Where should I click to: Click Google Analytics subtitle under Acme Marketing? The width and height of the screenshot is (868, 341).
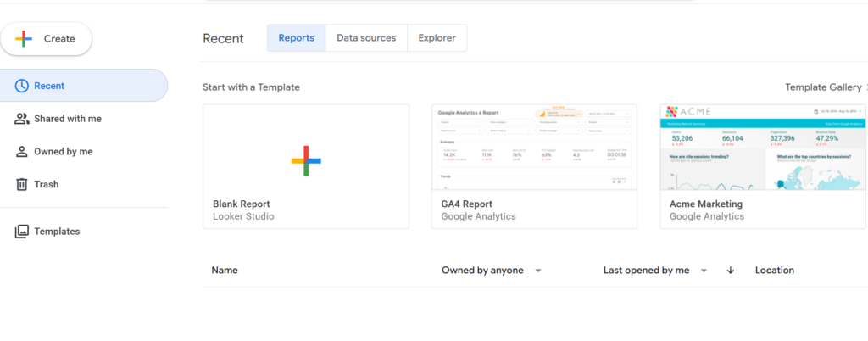pos(707,216)
